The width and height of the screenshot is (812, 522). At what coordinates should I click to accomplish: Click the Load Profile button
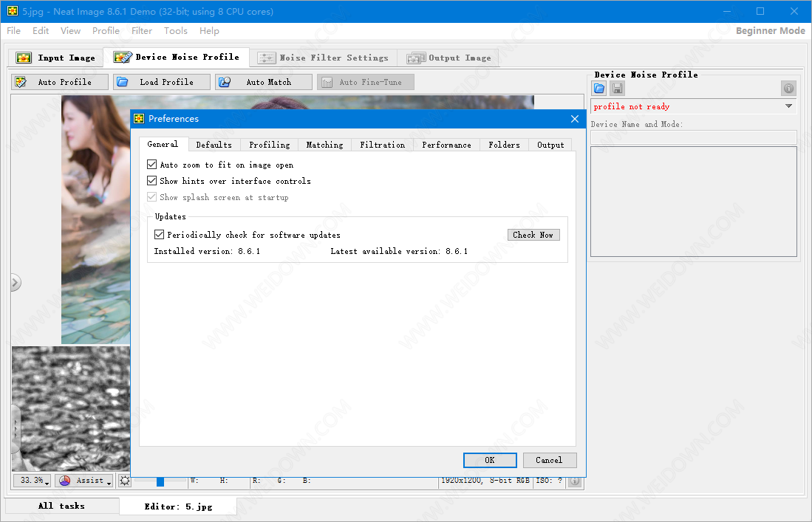[162, 82]
